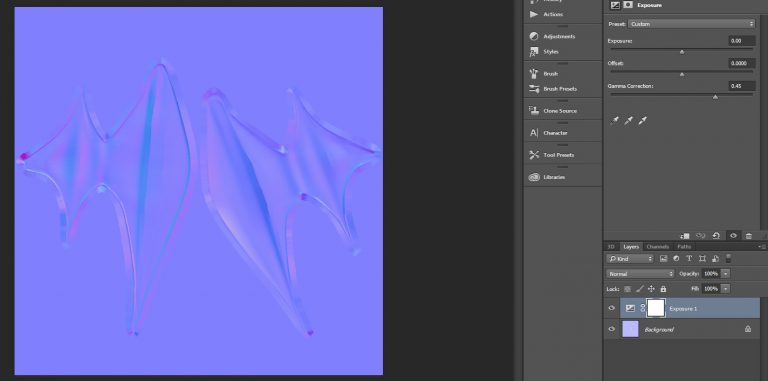Screen dimensions: 768x381
Task: Select the black point eyedropper
Action: (x=615, y=120)
